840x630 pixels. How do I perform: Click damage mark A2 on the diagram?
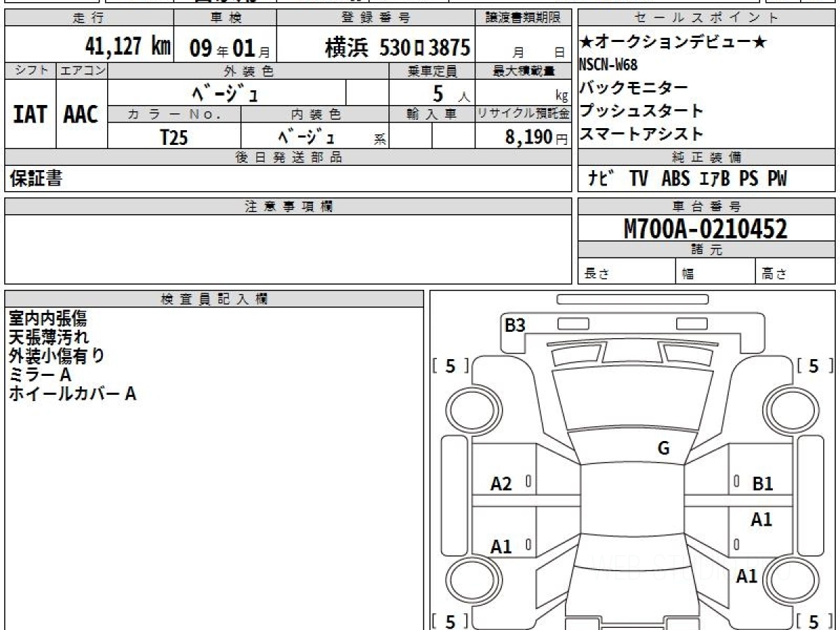pos(501,484)
